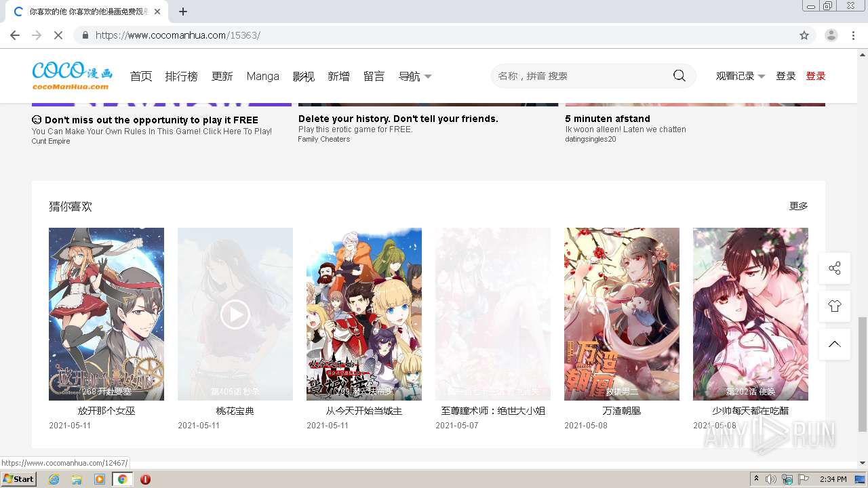Stop page loading with the X button
The width and height of the screenshot is (868, 488).
point(58,35)
